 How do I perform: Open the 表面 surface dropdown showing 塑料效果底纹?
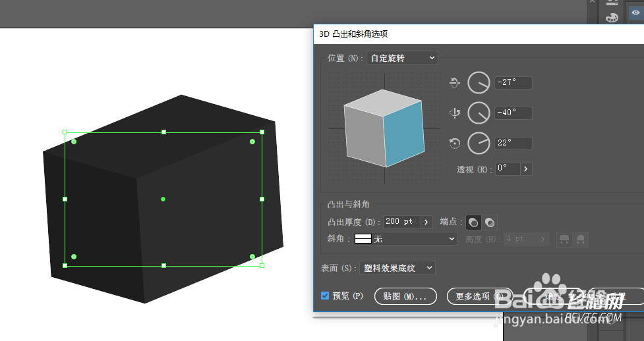[397, 268]
